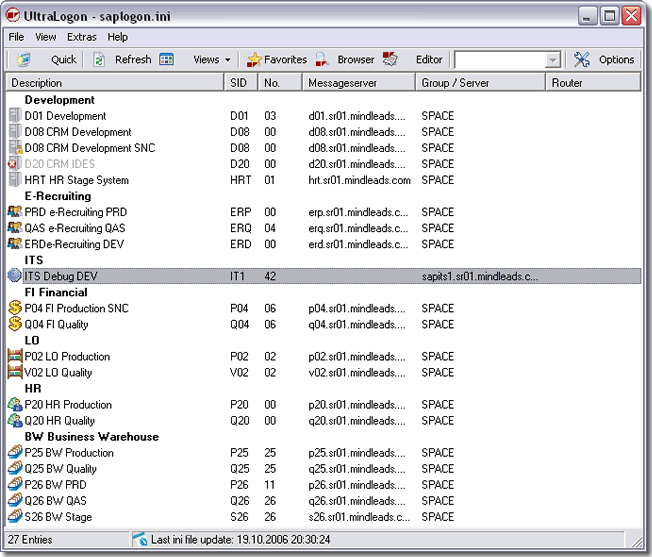
Task: Click the Options tools icon
Action: [x=581, y=59]
